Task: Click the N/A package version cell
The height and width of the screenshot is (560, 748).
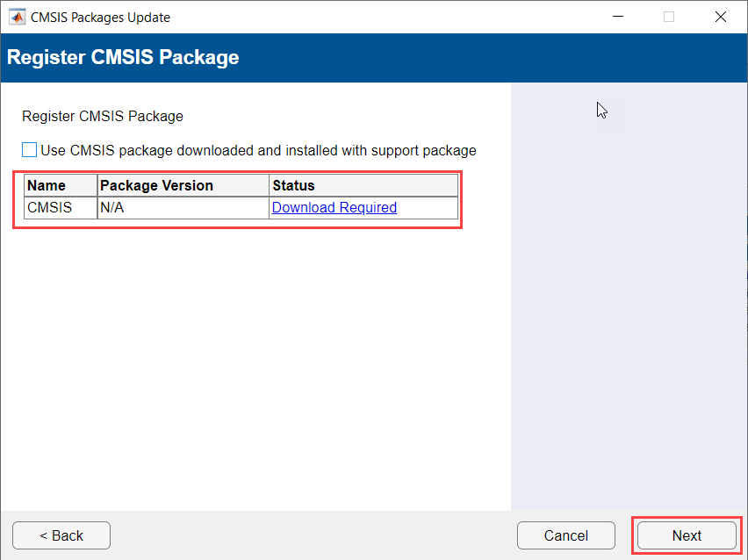Action: pyautogui.click(x=183, y=208)
